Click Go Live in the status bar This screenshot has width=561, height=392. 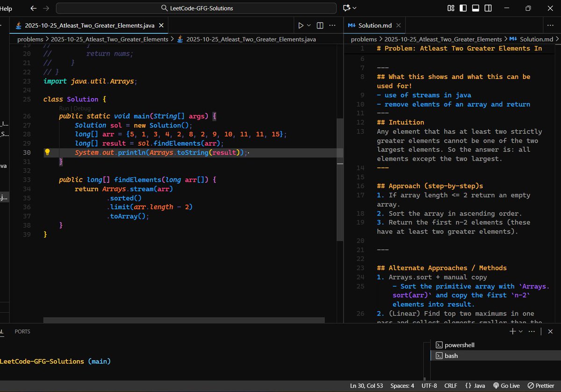506,386
